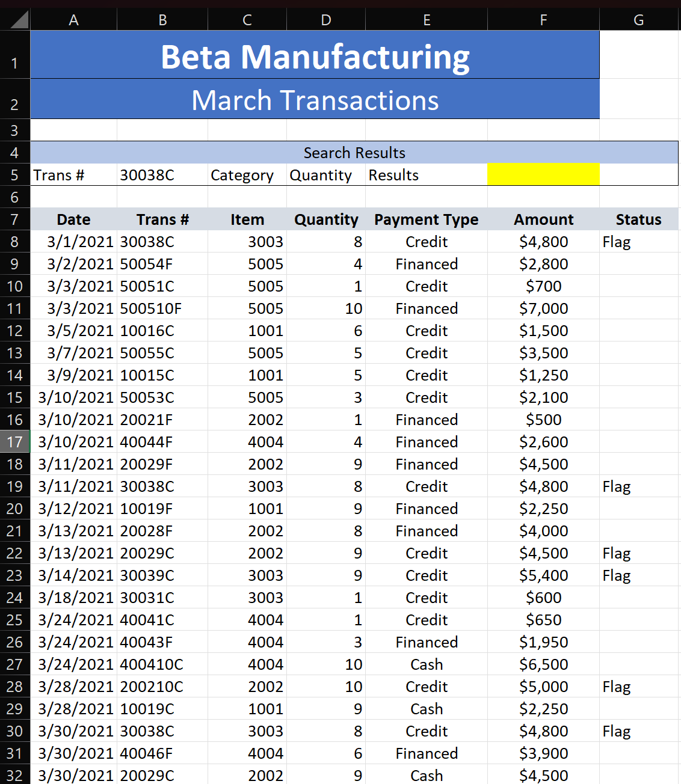Click the Amount column heading
The image size is (681, 784).
(x=543, y=219)
